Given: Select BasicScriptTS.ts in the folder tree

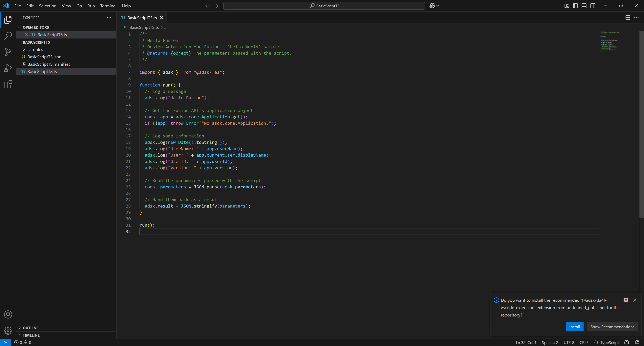Looking at the screenshot, I should [x=66, y=71].
